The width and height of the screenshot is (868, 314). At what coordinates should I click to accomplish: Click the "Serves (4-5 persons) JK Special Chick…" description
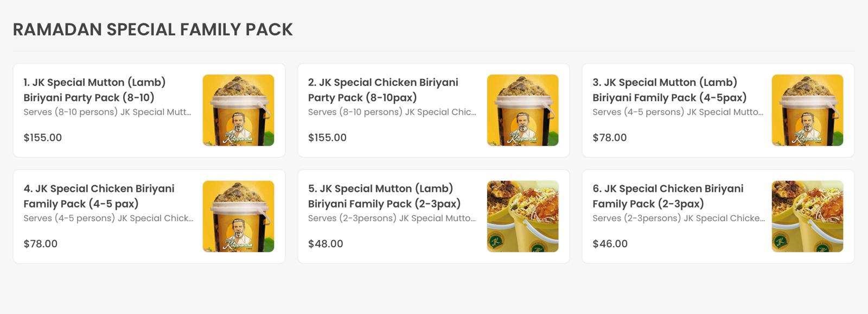(108, 218)
